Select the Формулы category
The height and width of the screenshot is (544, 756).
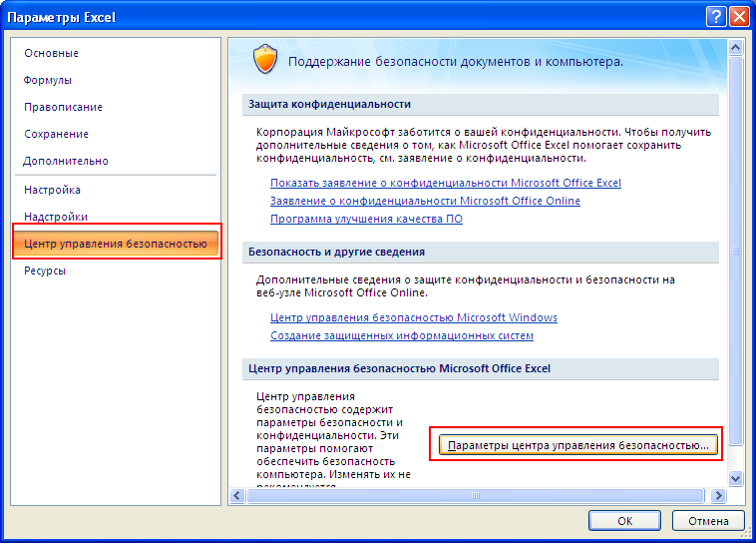pyautogui.click(x=48, y=80)
